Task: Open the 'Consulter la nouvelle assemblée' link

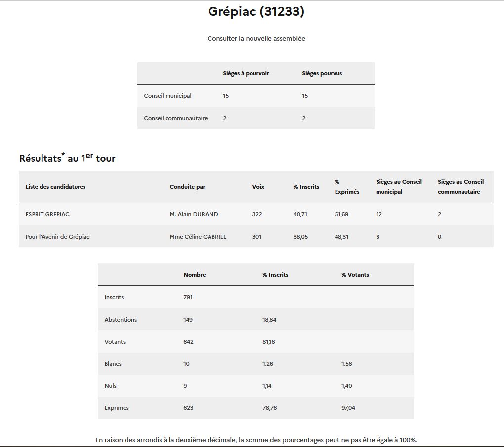Action: pos(256,38)
